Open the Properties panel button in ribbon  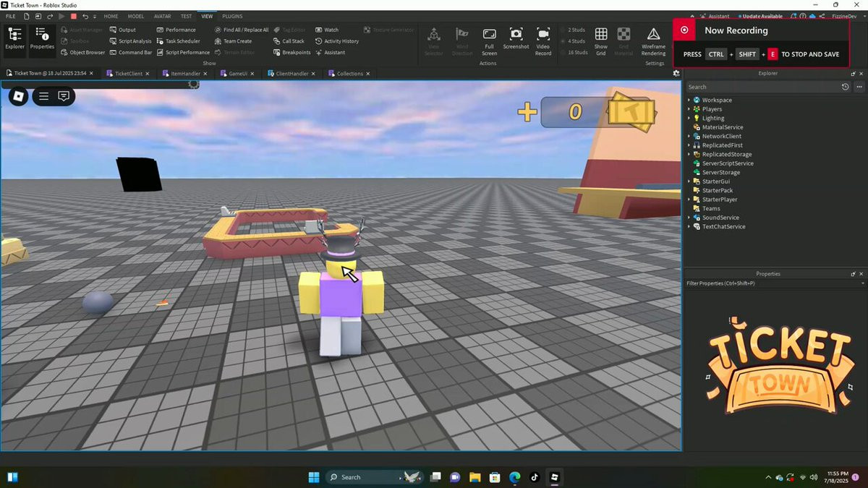(42, 39)
